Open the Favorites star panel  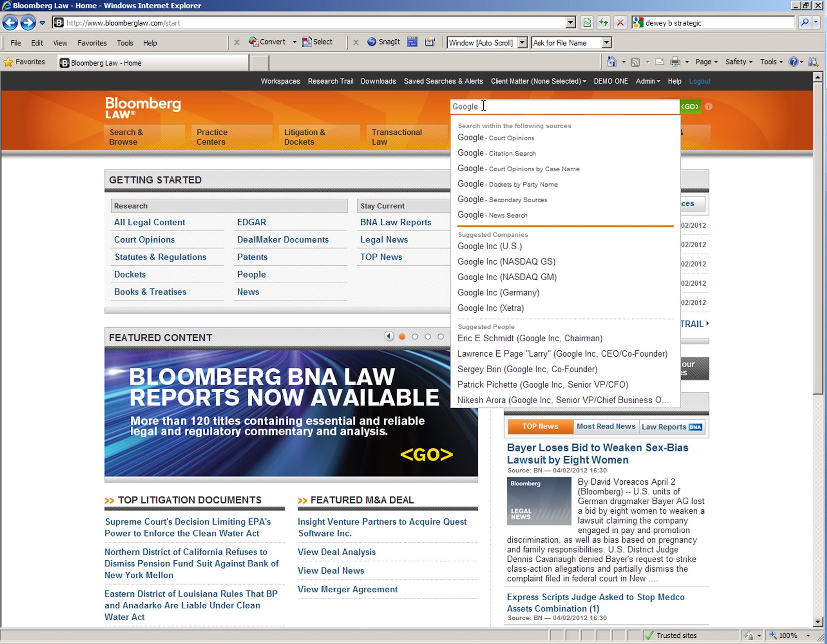point(24,62)
